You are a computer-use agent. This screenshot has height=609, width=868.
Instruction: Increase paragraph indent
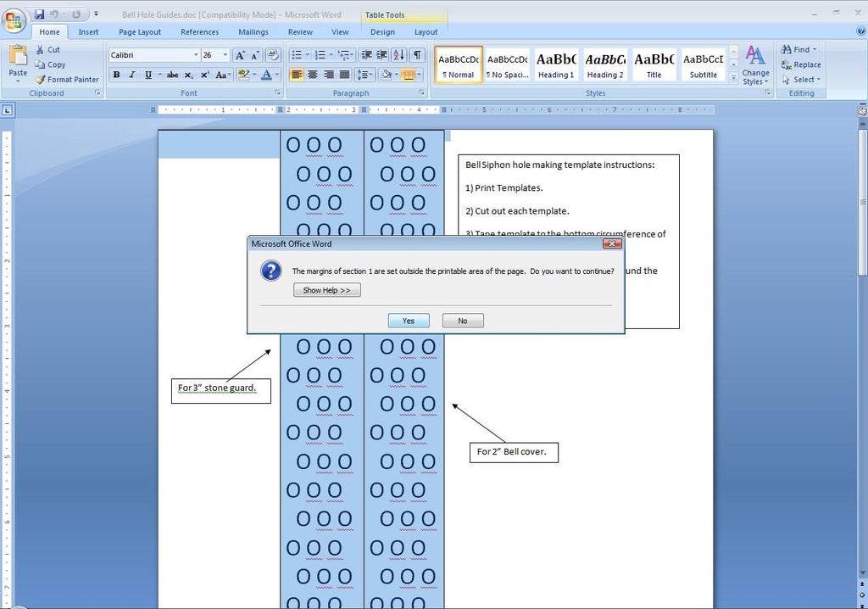click(x=382, y=55)
